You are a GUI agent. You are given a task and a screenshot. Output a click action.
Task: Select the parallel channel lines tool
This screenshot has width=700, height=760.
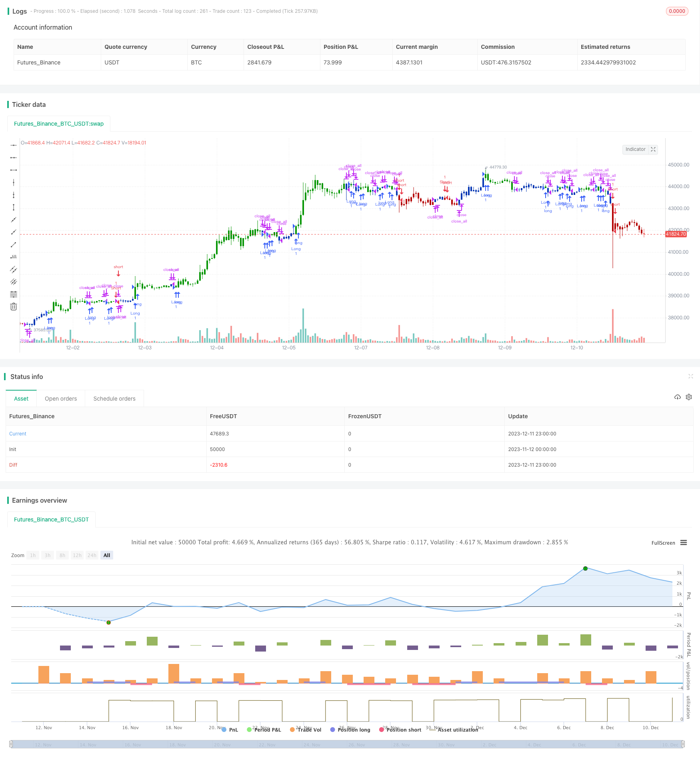pos(14,269)
